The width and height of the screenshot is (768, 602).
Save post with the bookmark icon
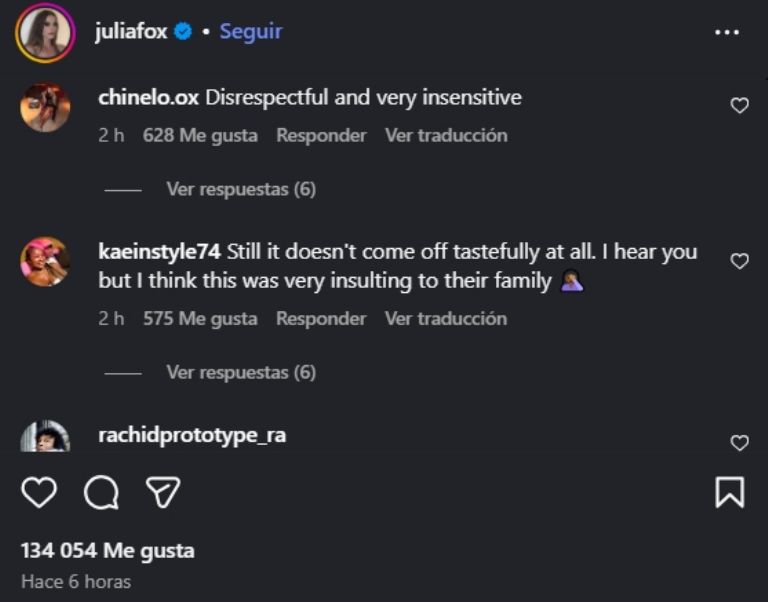pyautogui.click(x=729, y=492)
